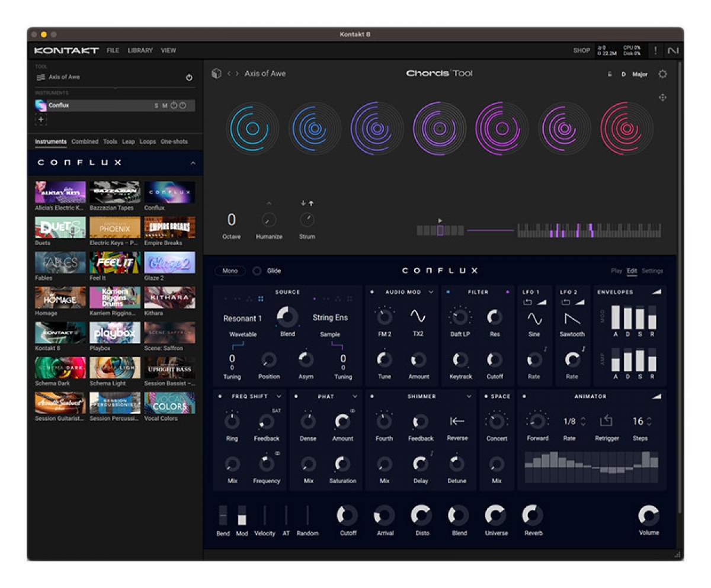
Task: Select the fourth purple chord disc
Action: pyautogui.click(x=439, y=128)
